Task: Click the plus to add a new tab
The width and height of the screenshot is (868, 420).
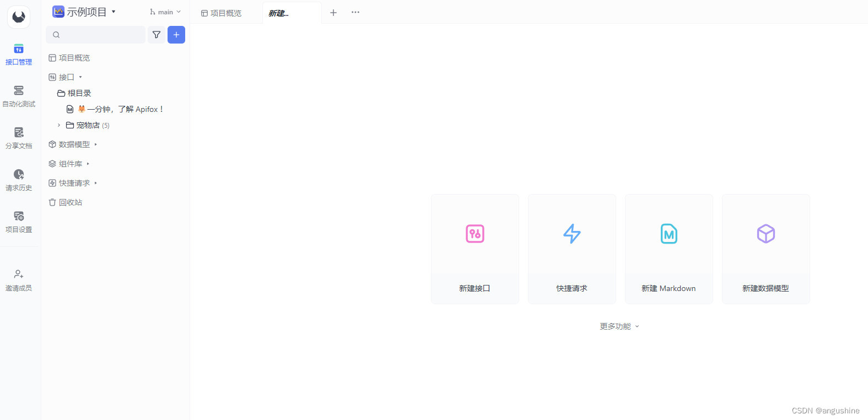Action: (333, 12)
